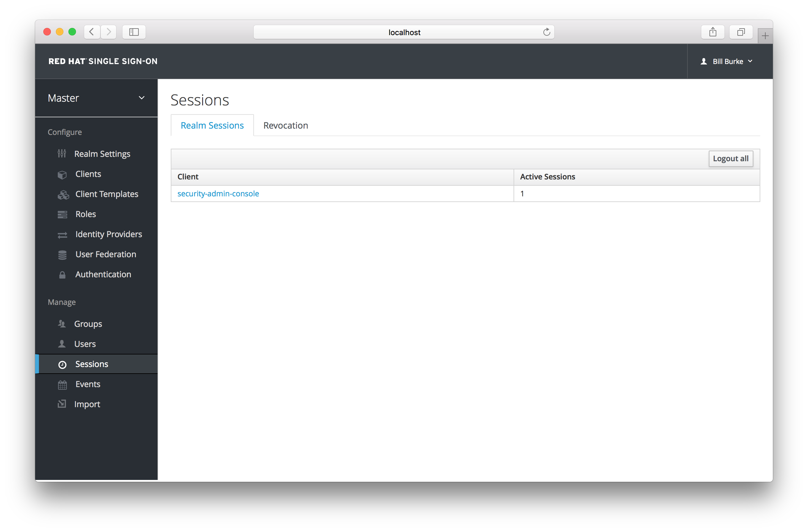This screenshot has height=532, width=808.
Task: Switch to the Revocation tab
Action: (x=285, y=125)
